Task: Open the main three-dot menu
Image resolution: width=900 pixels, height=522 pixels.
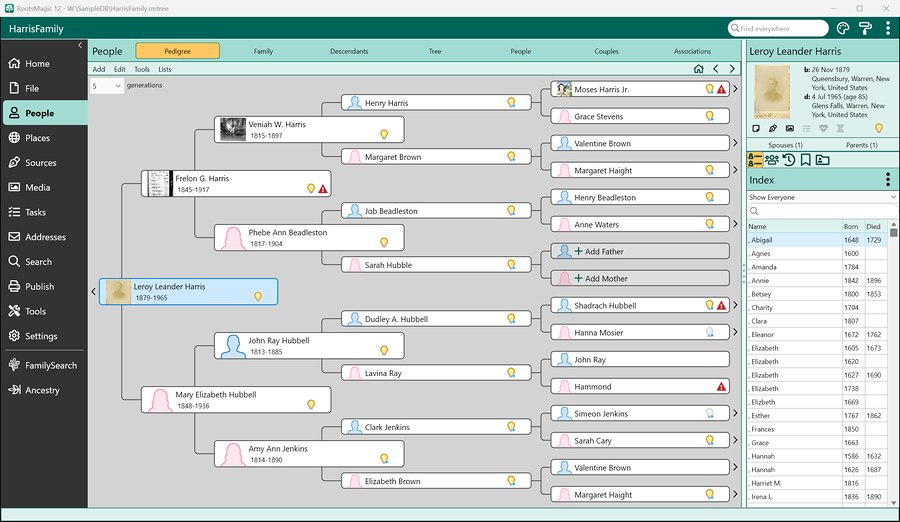Action: (x=888, y=28)
